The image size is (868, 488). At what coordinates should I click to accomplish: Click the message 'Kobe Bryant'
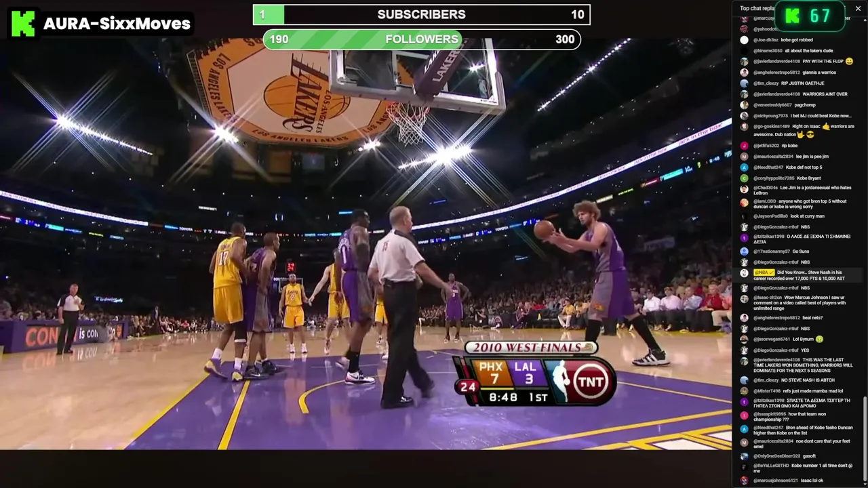(x=809, y=178)
